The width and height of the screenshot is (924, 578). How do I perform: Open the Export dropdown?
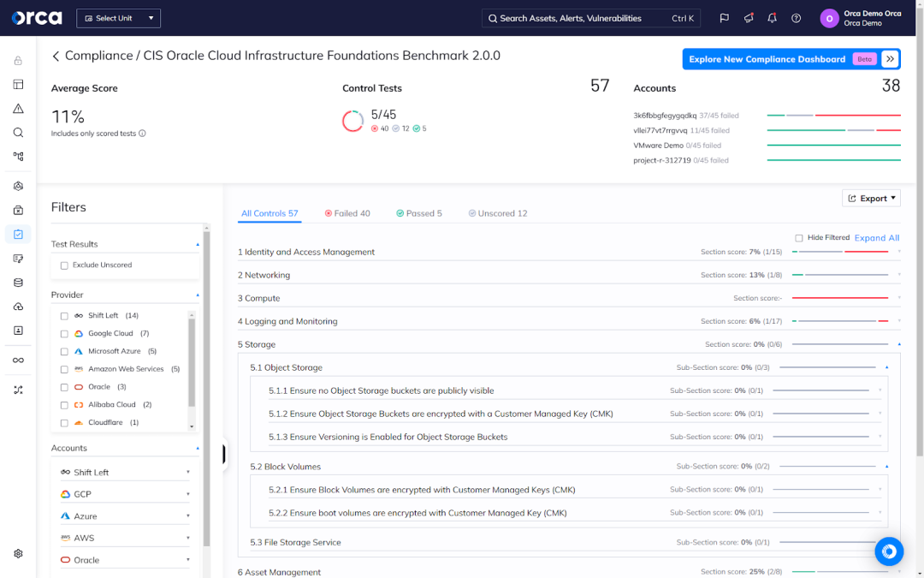[871, 198]
